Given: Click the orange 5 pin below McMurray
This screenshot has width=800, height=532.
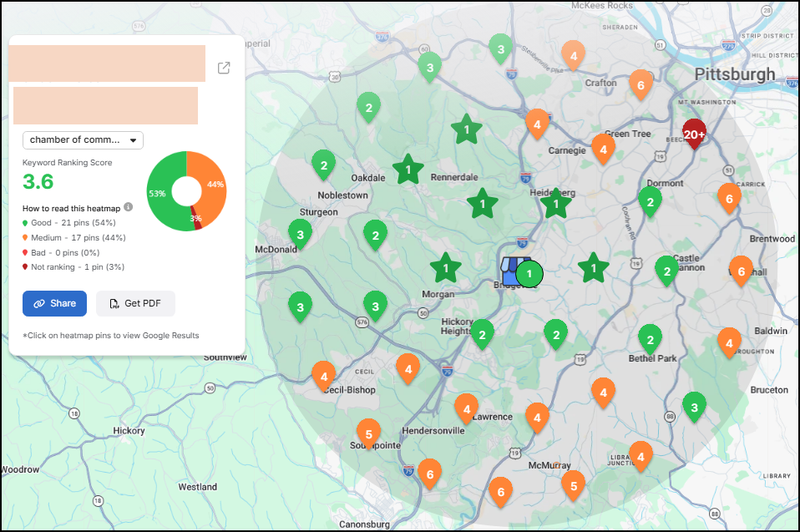Looking at the screenshot, I should [574, 486].
